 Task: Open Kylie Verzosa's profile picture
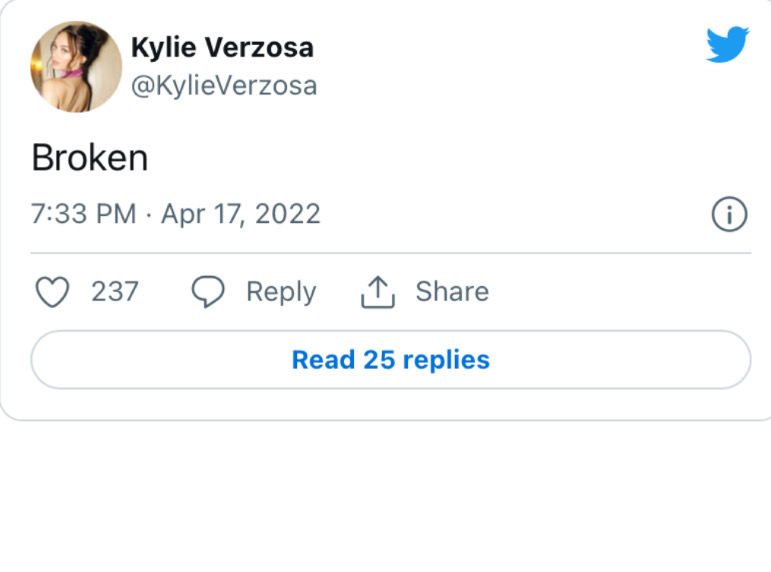tap(76, 67)
